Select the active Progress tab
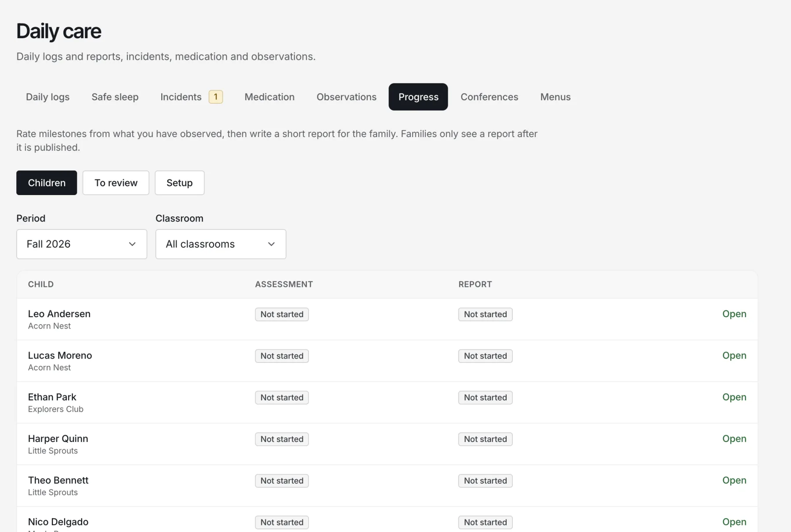This screenshot has width=791, height=532. 418,97
